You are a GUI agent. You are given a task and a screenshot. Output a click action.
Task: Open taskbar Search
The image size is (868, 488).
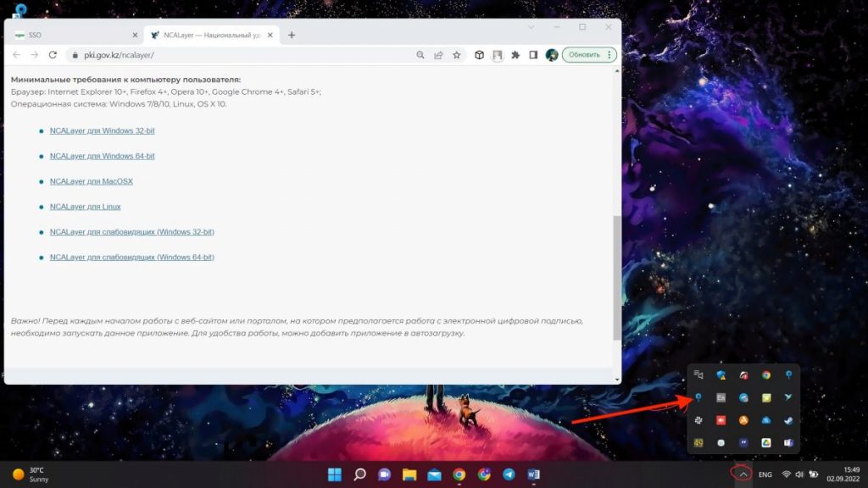(359, 474)
